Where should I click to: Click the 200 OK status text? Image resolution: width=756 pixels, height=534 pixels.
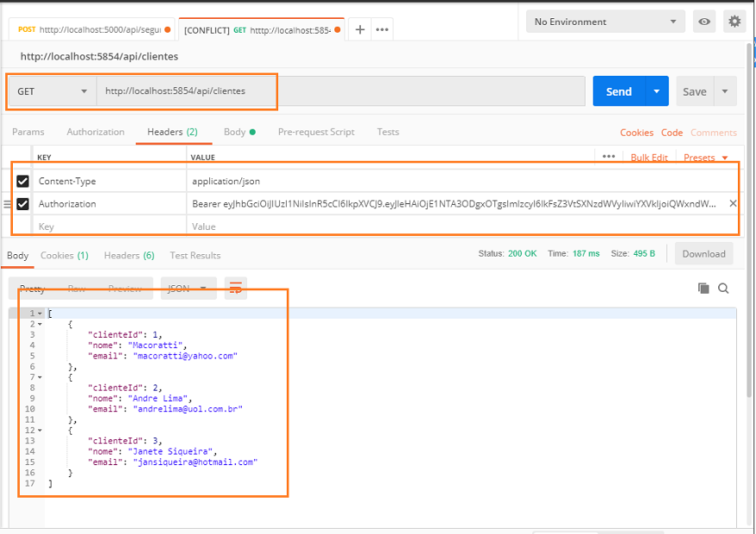[522, 254]
